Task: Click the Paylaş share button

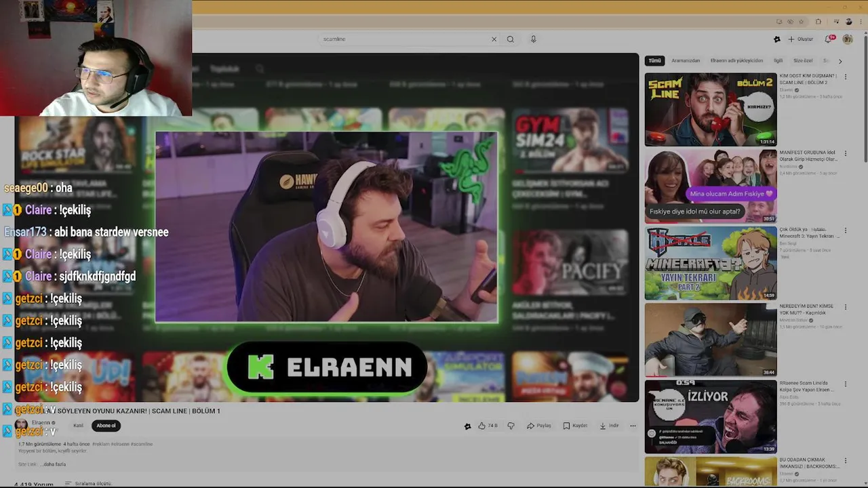Action: click(539, 426)
